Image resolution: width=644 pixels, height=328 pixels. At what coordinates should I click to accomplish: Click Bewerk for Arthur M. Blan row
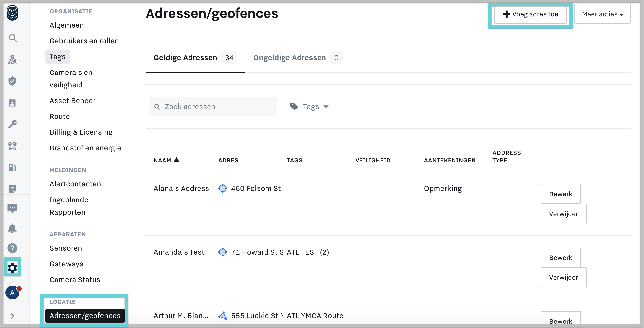coord(561,320)
